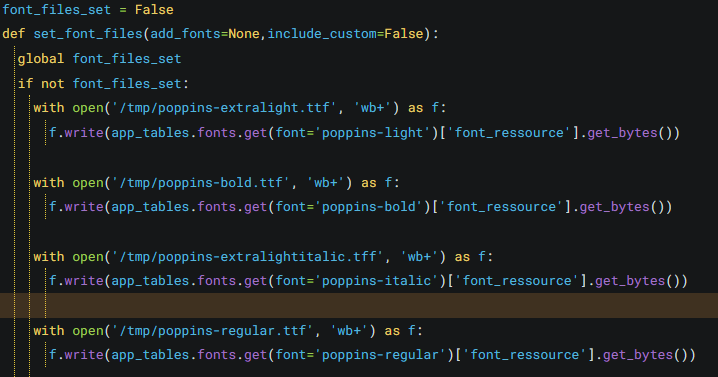
Task: Click the 'poppins-bold' font string
Action: (x=369, y=207)
